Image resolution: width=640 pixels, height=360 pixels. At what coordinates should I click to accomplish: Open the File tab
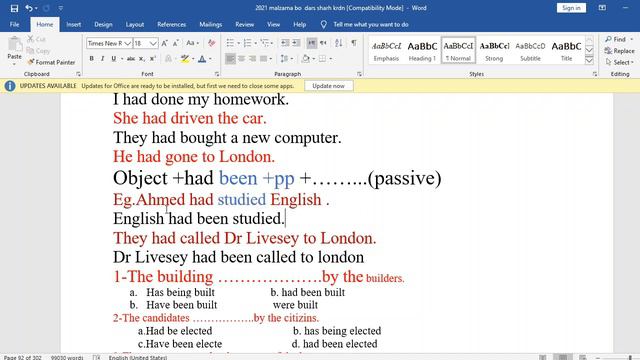[x=15, y=24]
